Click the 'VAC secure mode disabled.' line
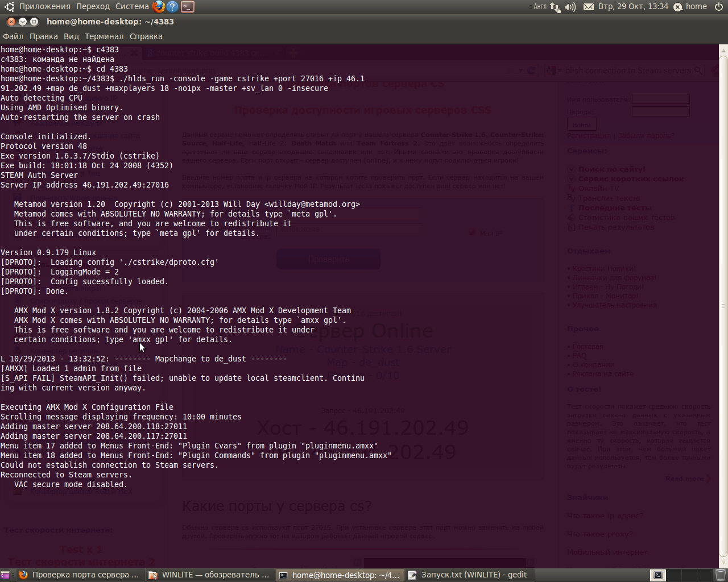Screen dimensions: 728x582 (71, 484)
